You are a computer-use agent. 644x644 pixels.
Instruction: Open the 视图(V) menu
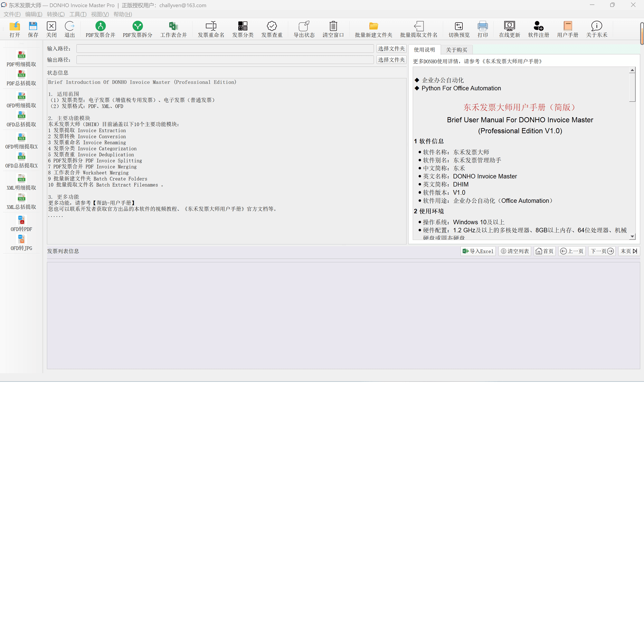click(x=100, y=14)
